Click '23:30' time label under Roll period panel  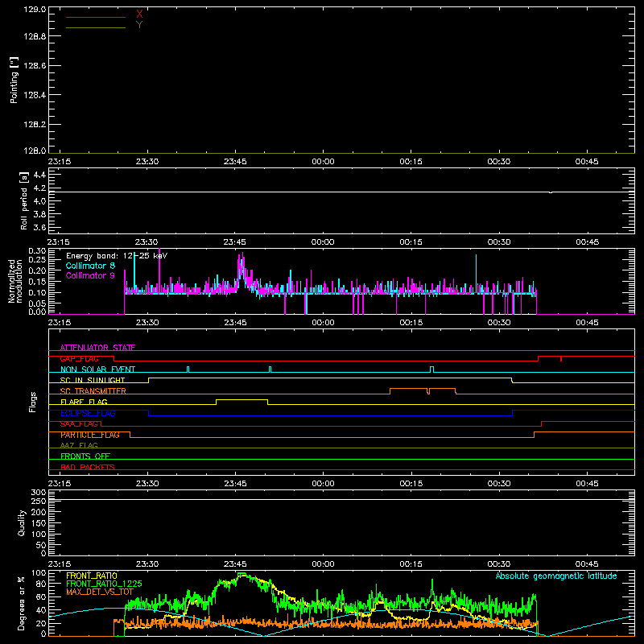[x=147, y=242]
